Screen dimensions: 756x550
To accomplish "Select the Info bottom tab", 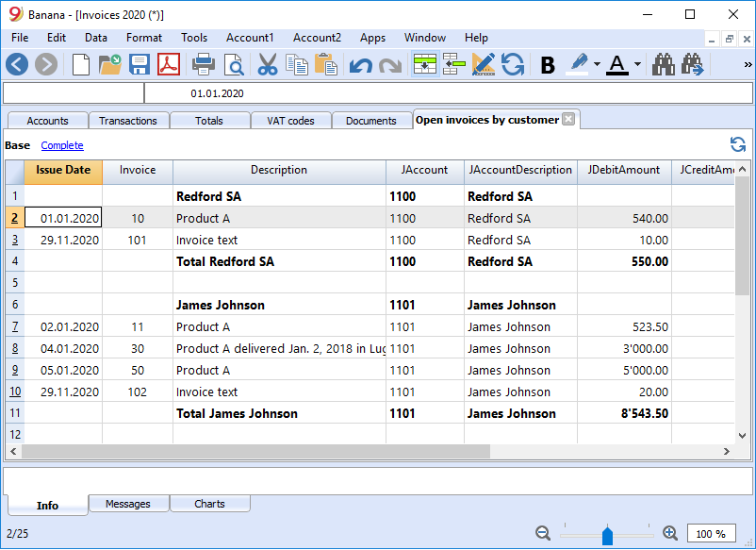I will click(47, 505).
